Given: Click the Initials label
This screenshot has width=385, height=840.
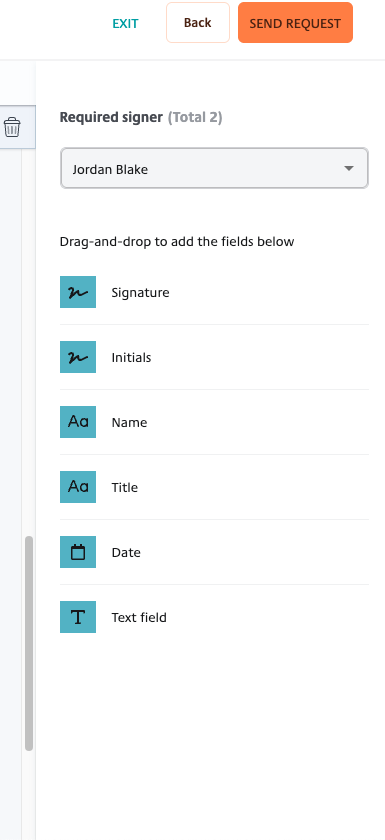Looking at the screenshot, I should pyautogui.click(x=131, y=357).
